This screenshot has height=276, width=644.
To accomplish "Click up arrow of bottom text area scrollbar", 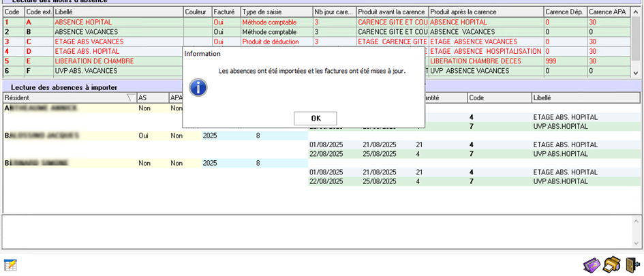I will pyautogui.click(x=637, y=220).
